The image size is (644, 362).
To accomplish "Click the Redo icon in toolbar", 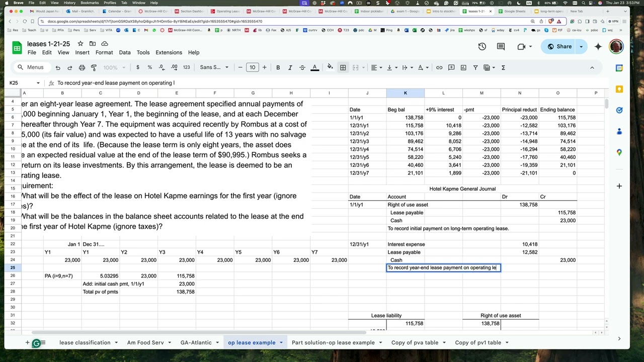I will [69, 67].
